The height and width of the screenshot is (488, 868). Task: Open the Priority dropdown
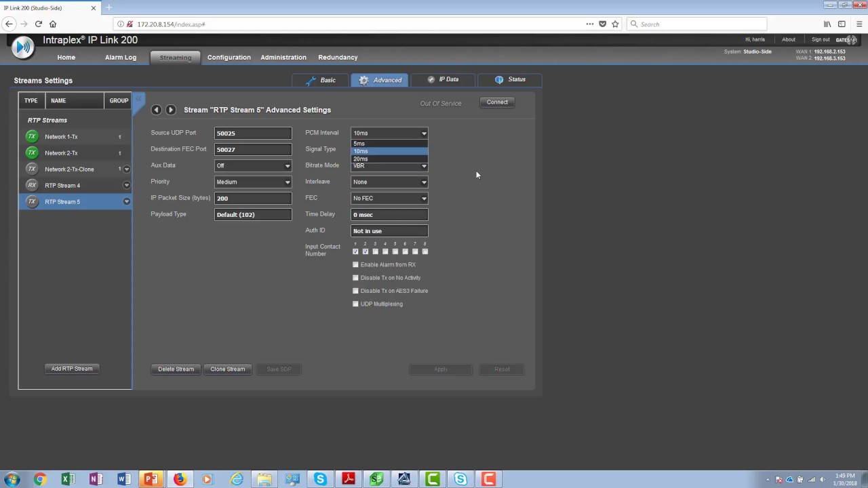[x=253, y=182]
